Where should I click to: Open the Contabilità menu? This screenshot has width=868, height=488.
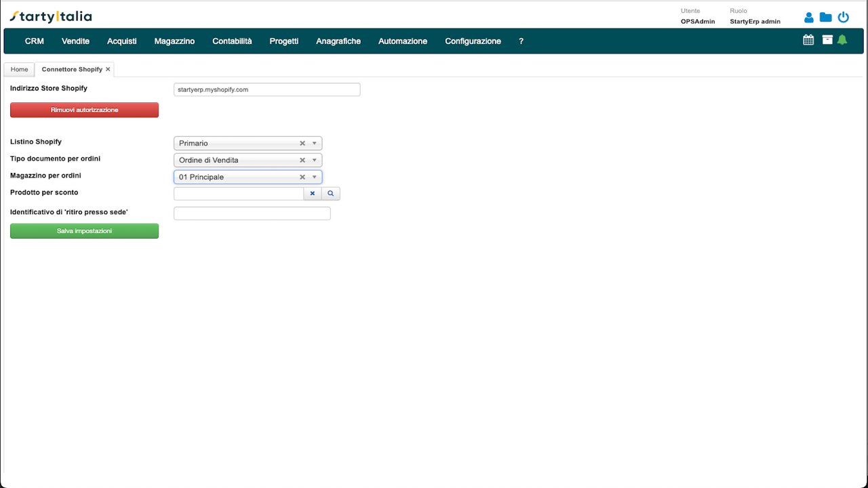(232, 41)
